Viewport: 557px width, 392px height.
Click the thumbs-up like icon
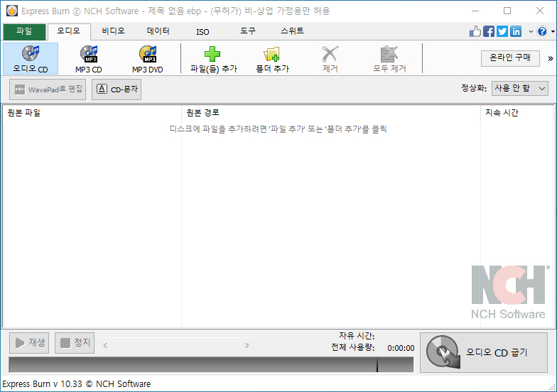(475, 31)
